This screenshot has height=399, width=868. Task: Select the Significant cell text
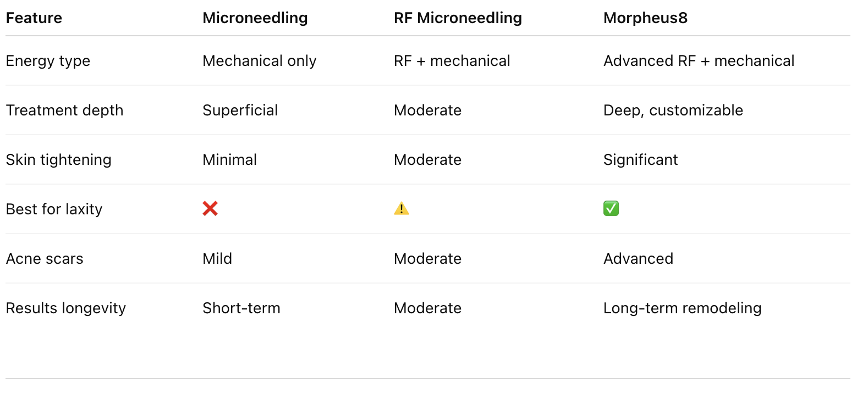click(x=641, y=160)
